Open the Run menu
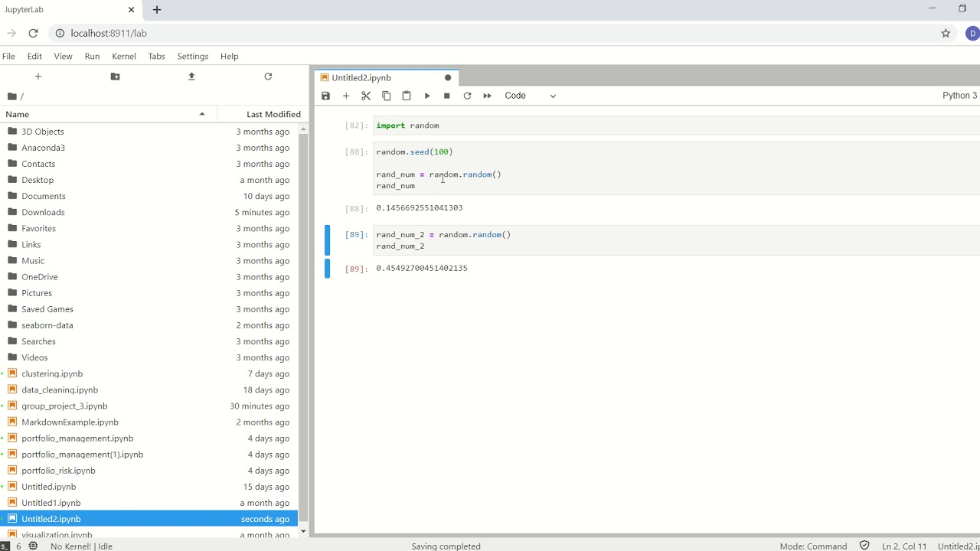The image size is (980, 551). click(x=92, y=56)
